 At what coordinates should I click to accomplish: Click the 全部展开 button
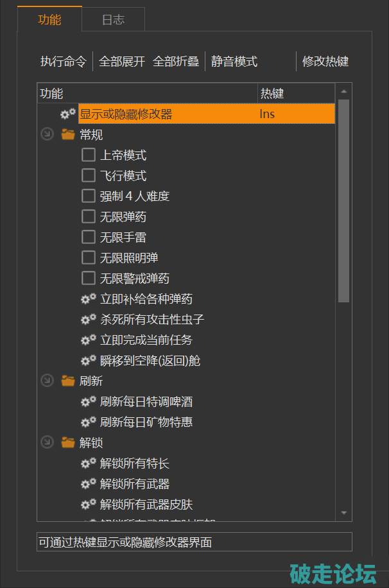point(122,62)
